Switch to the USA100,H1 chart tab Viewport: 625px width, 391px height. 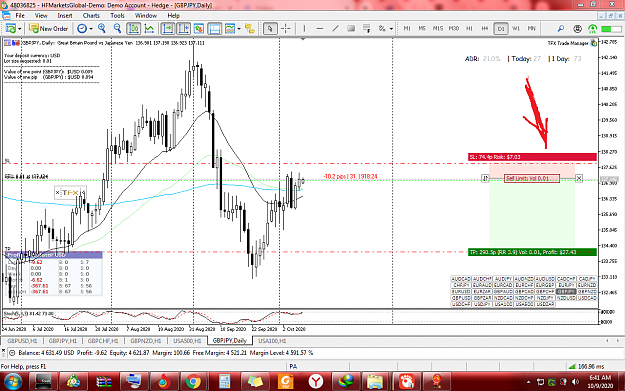tap(272, 341)
